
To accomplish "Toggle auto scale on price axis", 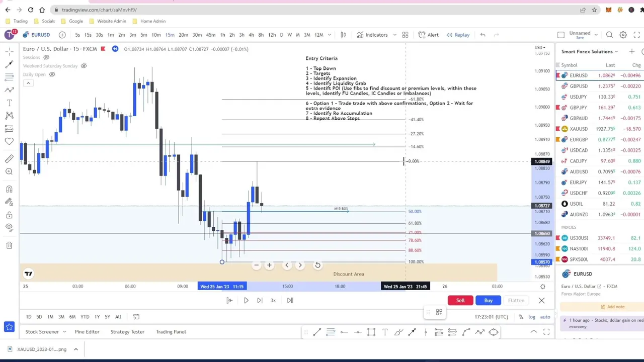I will pyautogui.click(x=545, y=317).
